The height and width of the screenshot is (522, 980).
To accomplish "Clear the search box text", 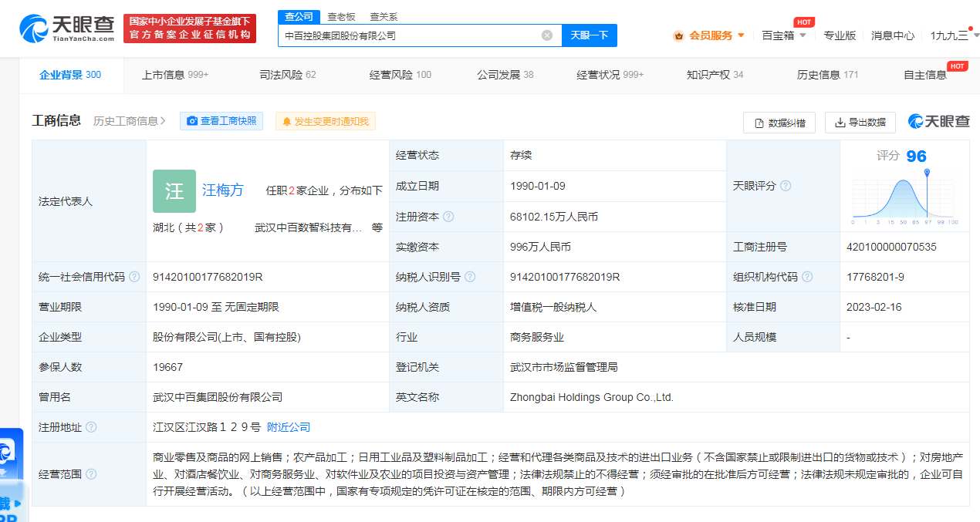I will 547,35.
